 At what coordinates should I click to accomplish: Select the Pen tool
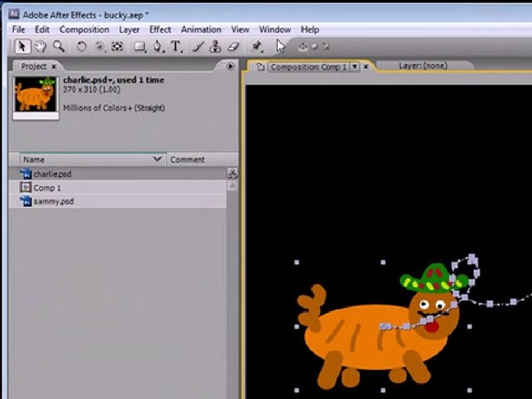158,47
